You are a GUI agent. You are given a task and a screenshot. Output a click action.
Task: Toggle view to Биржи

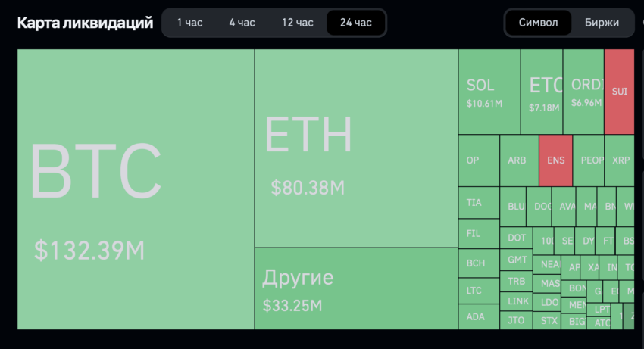[602, 23]
